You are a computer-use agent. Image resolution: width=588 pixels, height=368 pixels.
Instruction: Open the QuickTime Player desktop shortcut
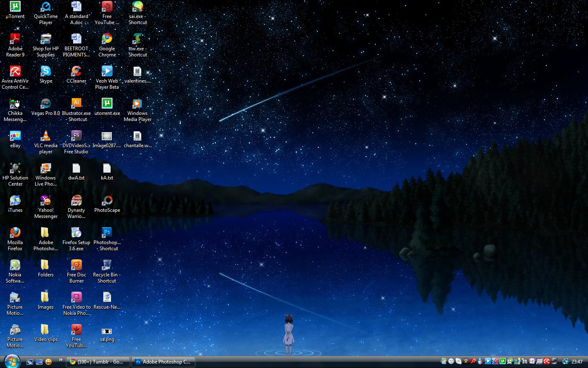(46, 13)
